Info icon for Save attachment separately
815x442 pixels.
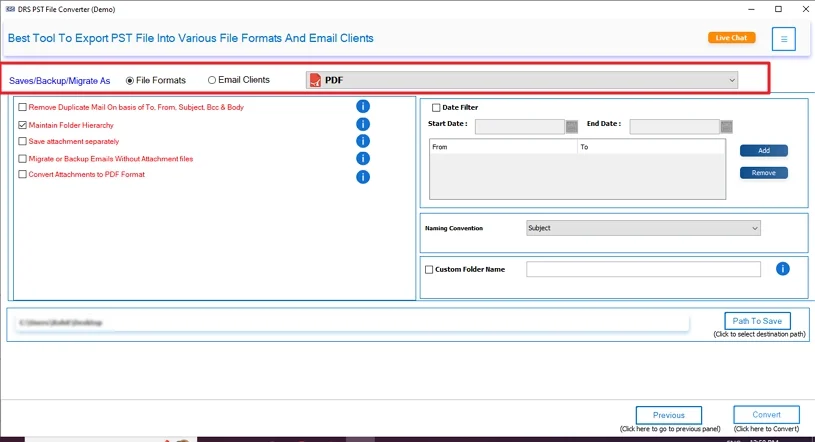tap(363, 141)
